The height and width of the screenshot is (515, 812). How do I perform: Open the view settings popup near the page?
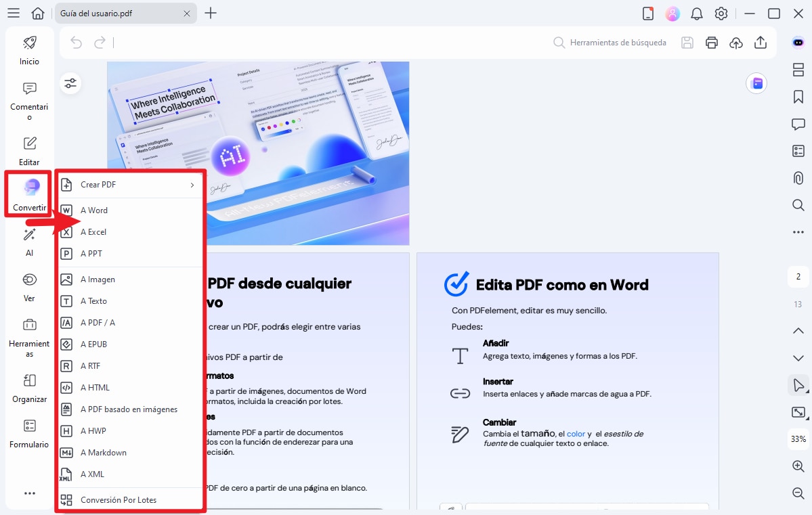[x=70, y=83]
